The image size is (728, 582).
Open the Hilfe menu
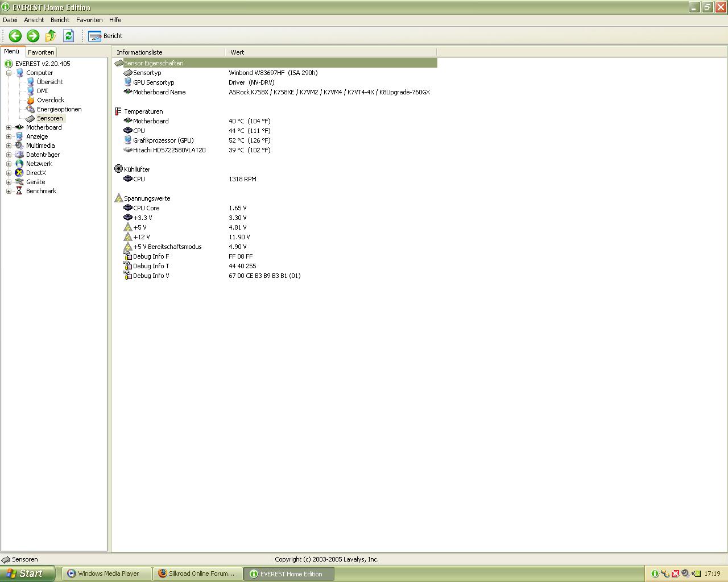115,20
